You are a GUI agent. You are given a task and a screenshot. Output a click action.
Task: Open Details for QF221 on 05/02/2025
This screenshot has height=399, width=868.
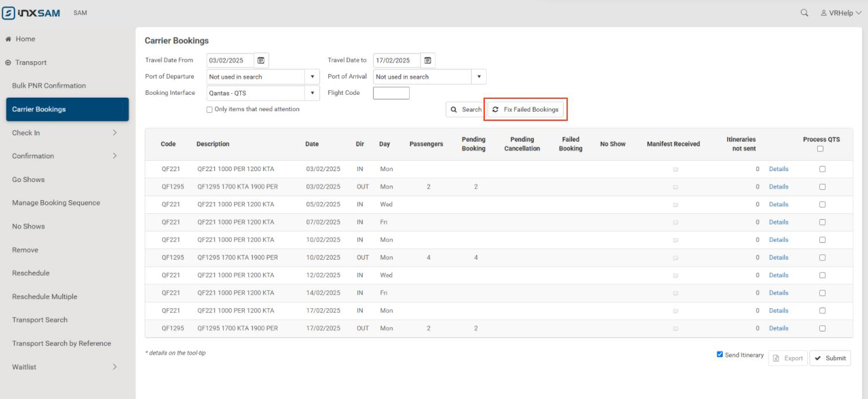tap(778, 204)
